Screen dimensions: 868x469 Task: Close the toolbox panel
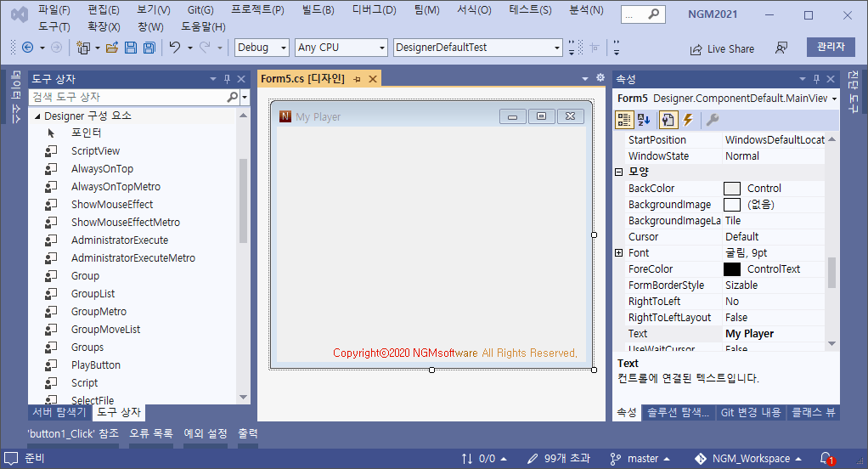click(241, 79)
